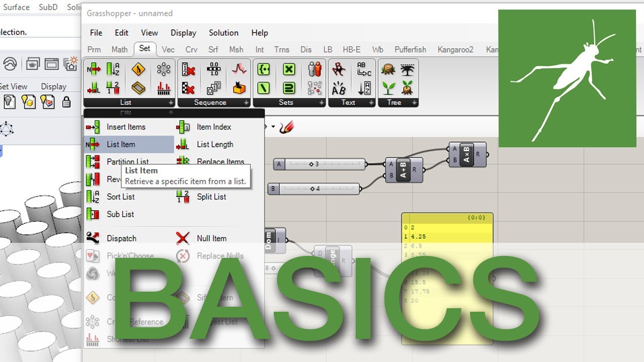Select the Cull Pattern sequence icon
Image resolution: width=644 pixels, height=362 pixels.
tap(188, 88)
